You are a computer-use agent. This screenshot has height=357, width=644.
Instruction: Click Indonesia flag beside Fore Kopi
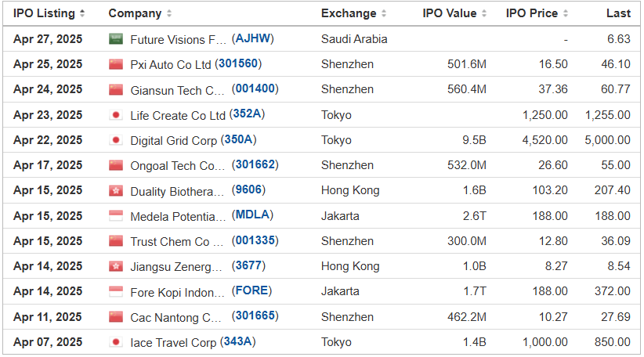[116, 291]
